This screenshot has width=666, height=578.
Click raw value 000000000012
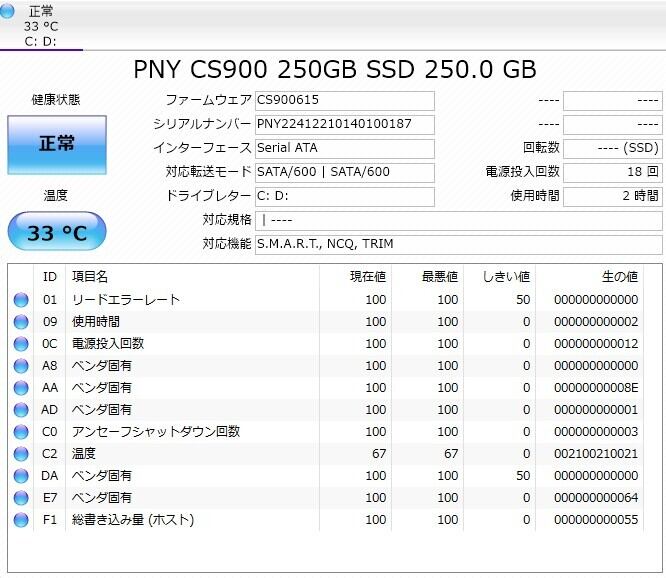tap(596, 344)
